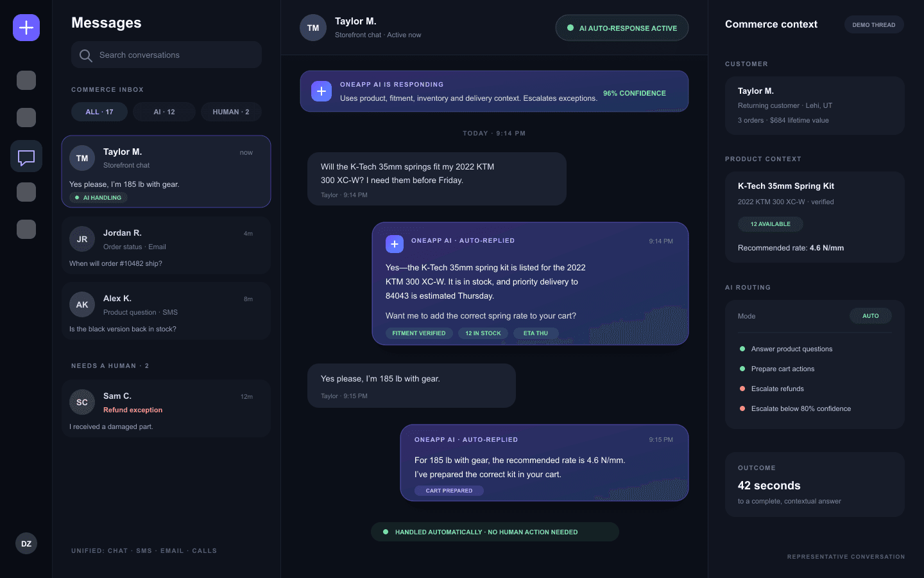This screenshot has height=578, width=924.
Task: Switch to the AI · 12 filter
Action: [164, 112]
